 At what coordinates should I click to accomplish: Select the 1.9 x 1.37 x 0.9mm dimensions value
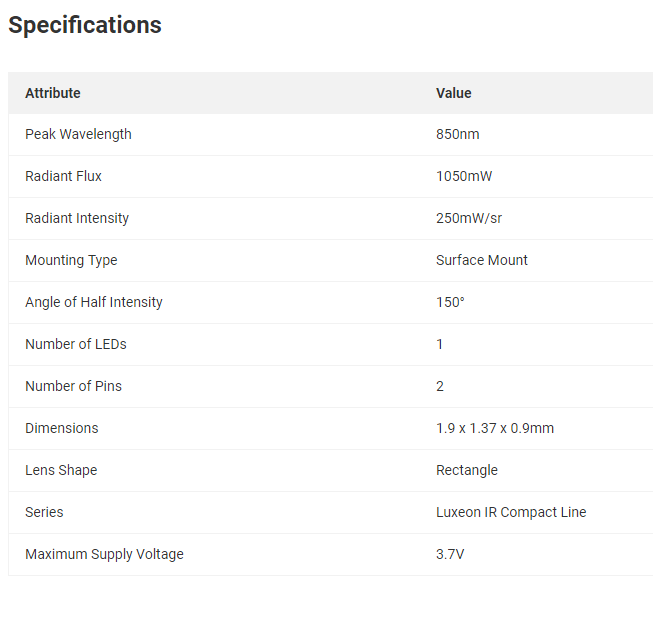pyautogui.click(x=495, y=428)
